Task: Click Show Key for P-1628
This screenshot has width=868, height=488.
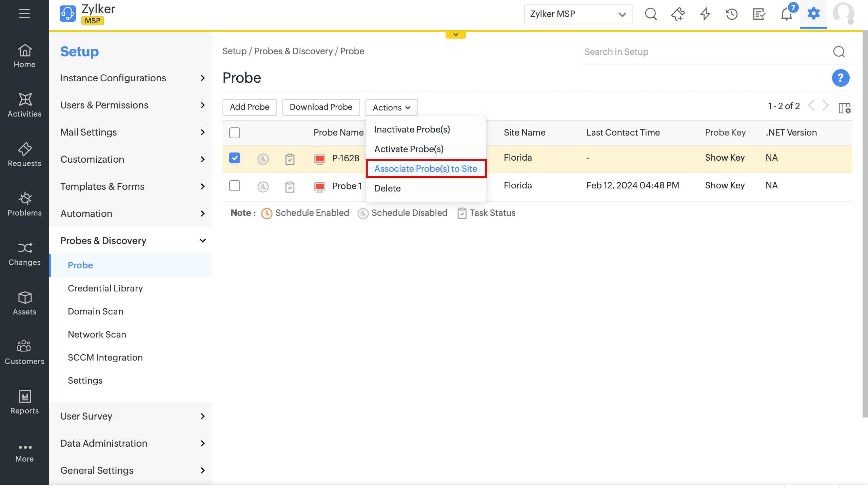Action: pyautogui.click(x=725, y=158)
